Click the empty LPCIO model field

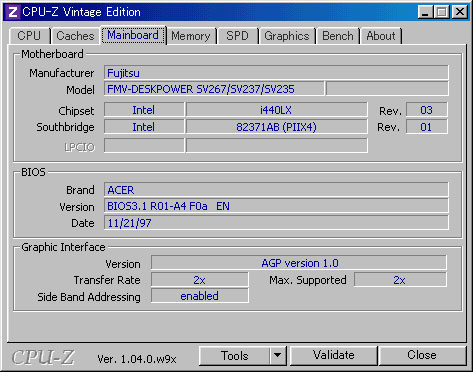[x=276, y=146]
